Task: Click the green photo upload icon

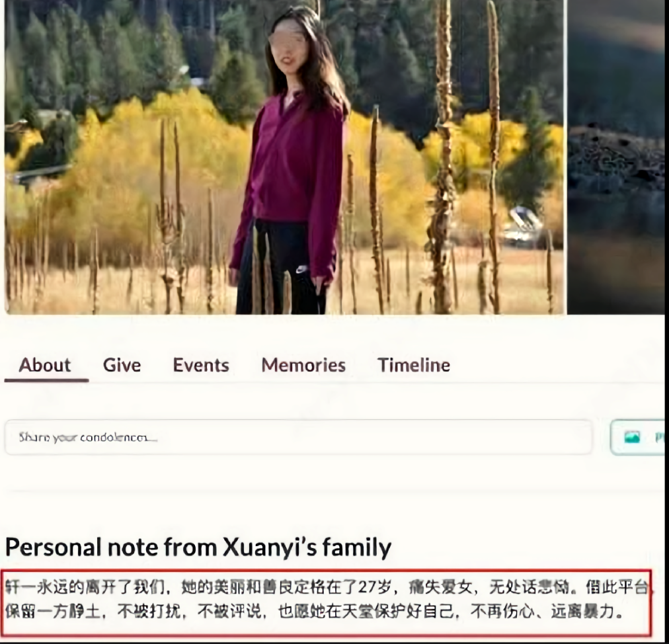Action: click(x=632, y=437)
